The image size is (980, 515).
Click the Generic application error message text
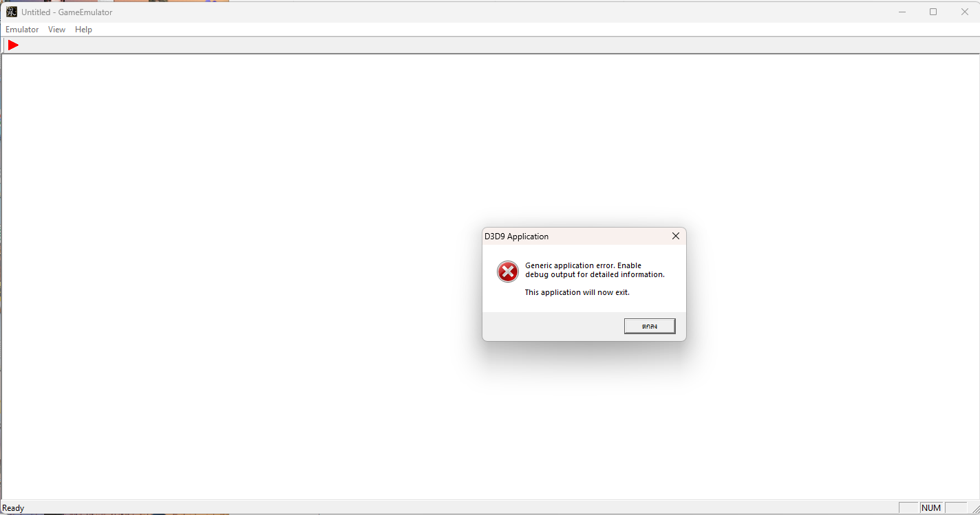tap(595, 270)
